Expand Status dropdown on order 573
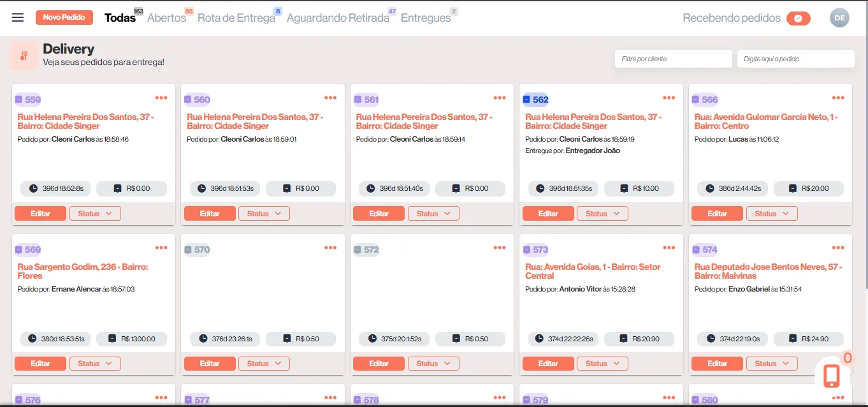The height and width of the screenshot is (407, 868). point(602,364)
